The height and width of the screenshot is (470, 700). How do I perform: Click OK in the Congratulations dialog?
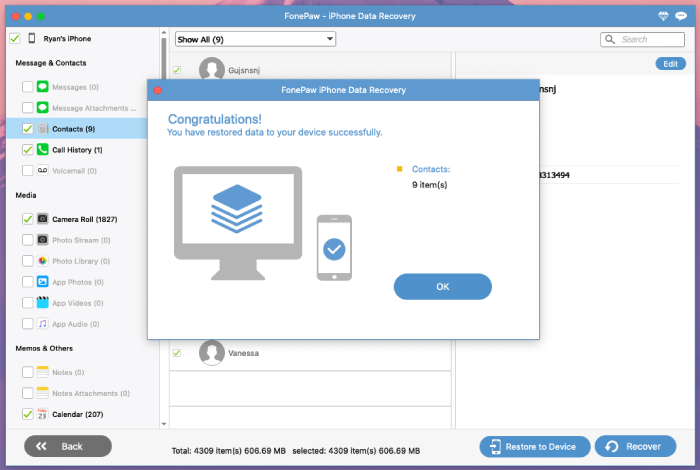pos(442,287)
